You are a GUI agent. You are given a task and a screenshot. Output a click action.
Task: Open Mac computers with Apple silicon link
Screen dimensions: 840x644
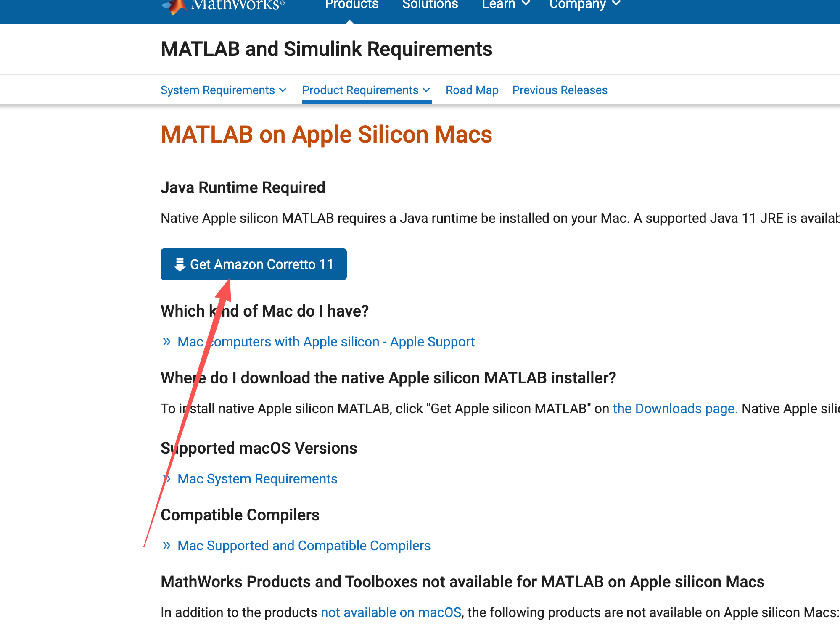(x=326, y=342)
